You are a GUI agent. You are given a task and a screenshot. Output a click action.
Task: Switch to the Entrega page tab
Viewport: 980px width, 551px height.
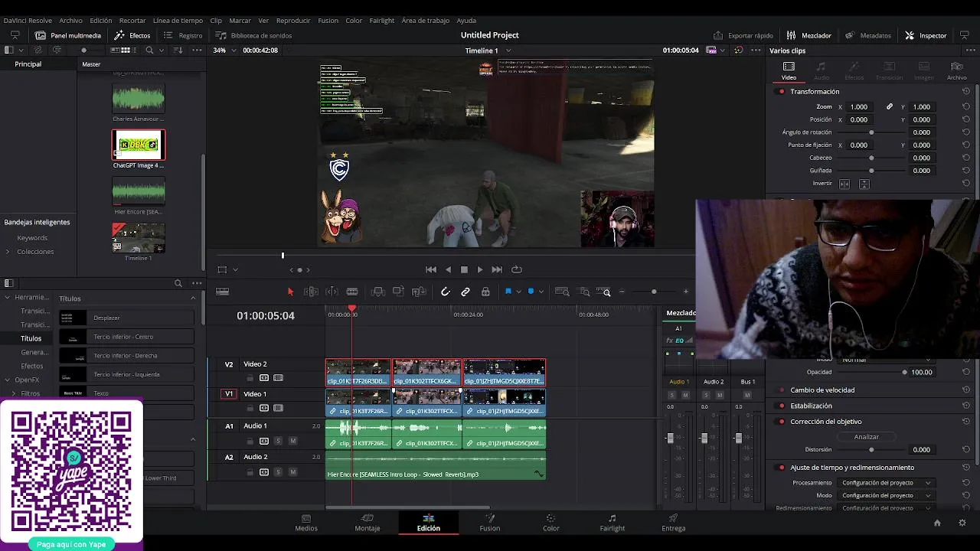click(674, 523)
